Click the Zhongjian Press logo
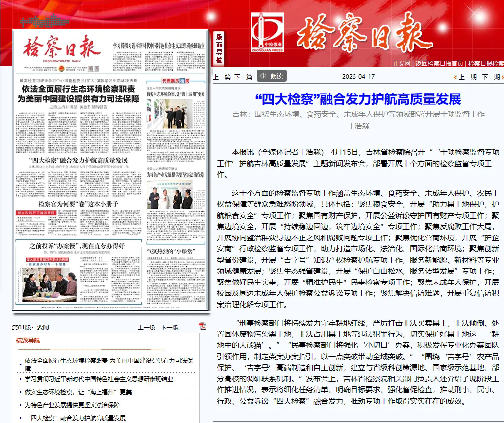Image resolution: width=504 pixels, height=423 pixels. [267, 33]
